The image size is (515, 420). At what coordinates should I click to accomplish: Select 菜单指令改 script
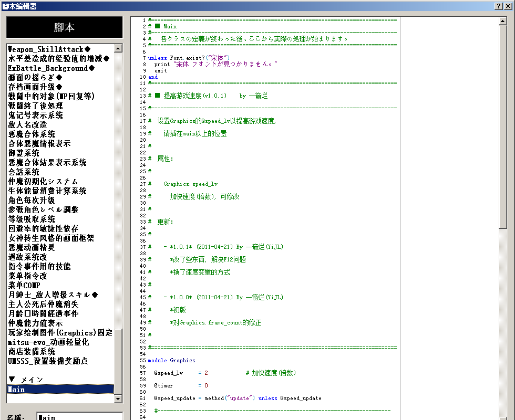[x=60, y=276]
